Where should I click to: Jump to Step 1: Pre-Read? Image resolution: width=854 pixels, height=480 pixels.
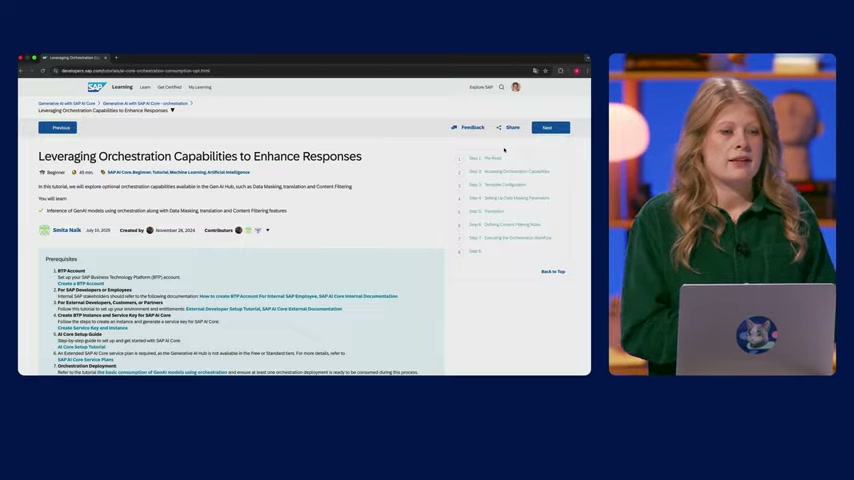[x=485, y=158]
